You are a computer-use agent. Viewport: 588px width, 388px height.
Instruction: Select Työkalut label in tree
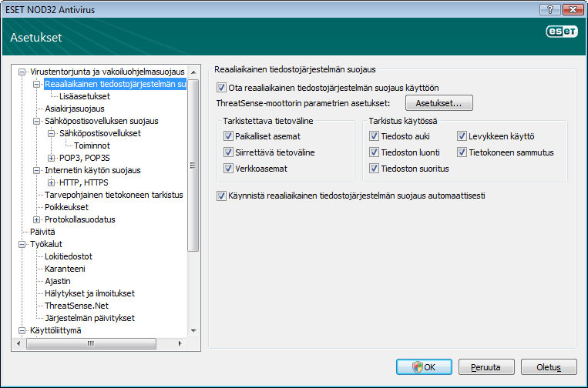click(46, 244)
